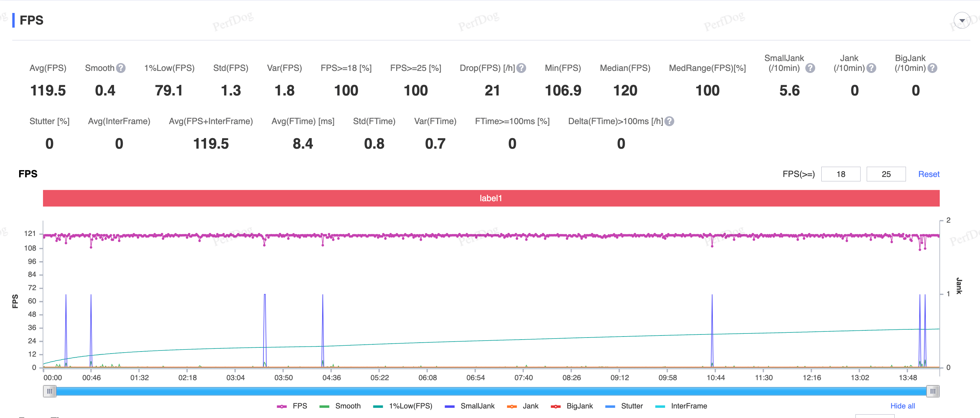Click right handle of time range slider
Image resolution: width=980 pixels, height=418 pixels.
933,391
